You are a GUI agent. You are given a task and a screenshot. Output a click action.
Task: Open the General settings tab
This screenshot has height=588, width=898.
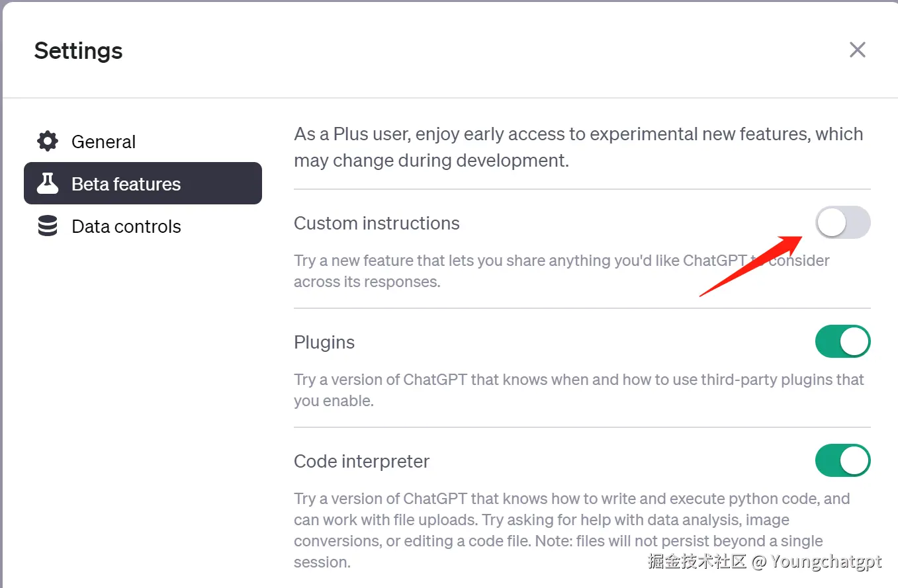(103, 142)
